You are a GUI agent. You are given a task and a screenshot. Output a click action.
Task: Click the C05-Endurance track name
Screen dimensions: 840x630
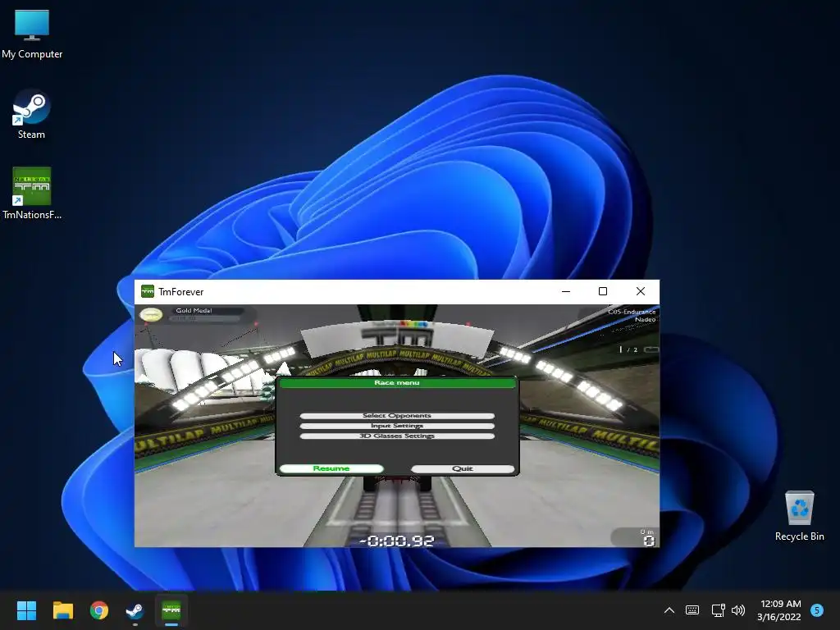[632, 312]
